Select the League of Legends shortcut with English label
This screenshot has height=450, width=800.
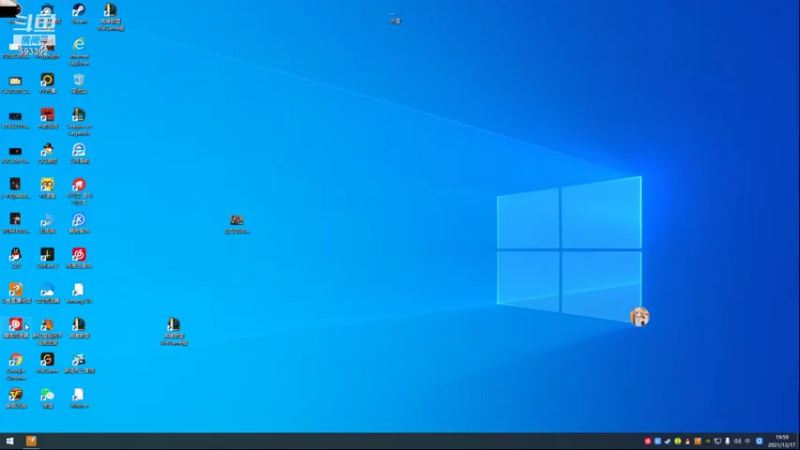click(79, 121)
